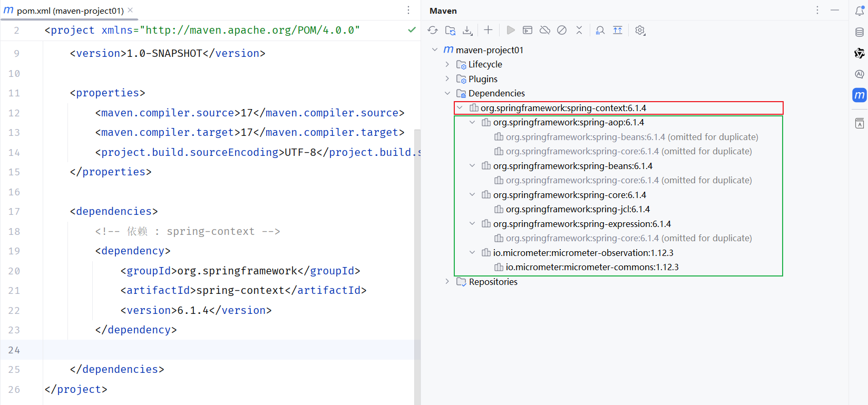Toggle Skip Tests mode icon

click(x=562, y=30)
